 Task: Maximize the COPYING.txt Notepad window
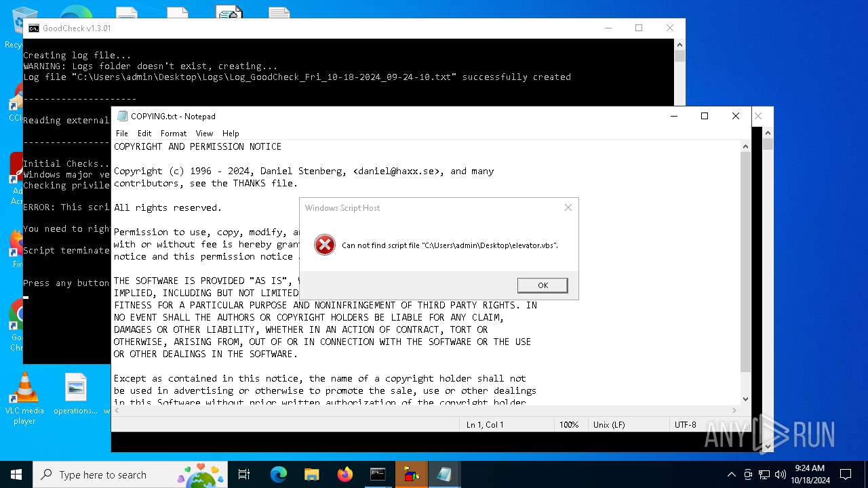click(705, 116)
